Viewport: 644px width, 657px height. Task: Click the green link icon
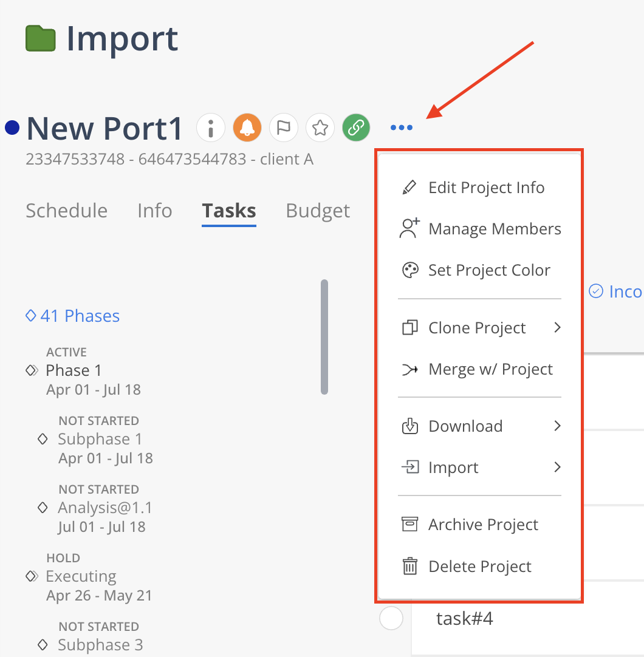(x=356, y=128)
